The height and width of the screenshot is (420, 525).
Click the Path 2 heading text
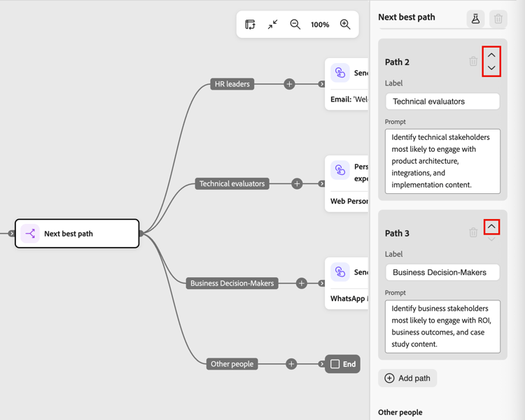397,62
